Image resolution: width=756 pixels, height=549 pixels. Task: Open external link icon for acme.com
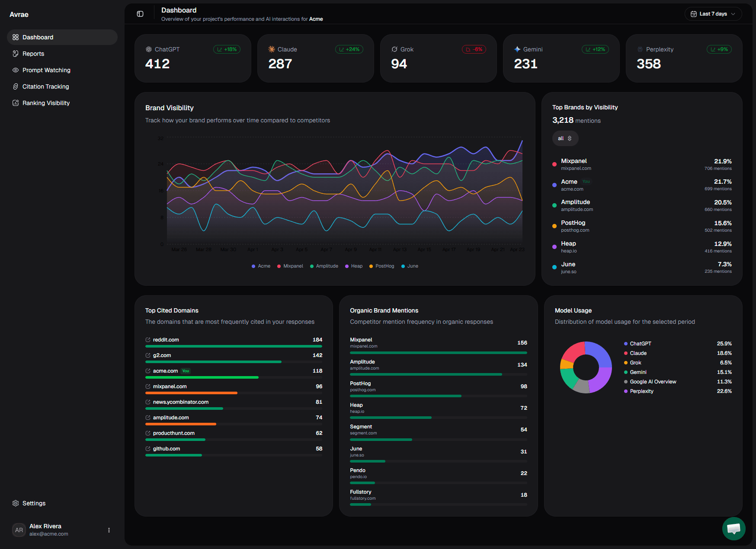148,371
